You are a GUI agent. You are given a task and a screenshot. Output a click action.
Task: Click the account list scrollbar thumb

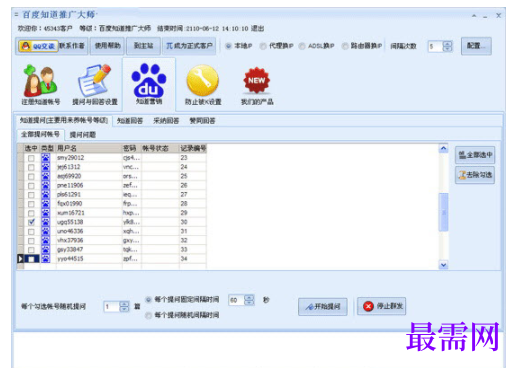[443, 212]
